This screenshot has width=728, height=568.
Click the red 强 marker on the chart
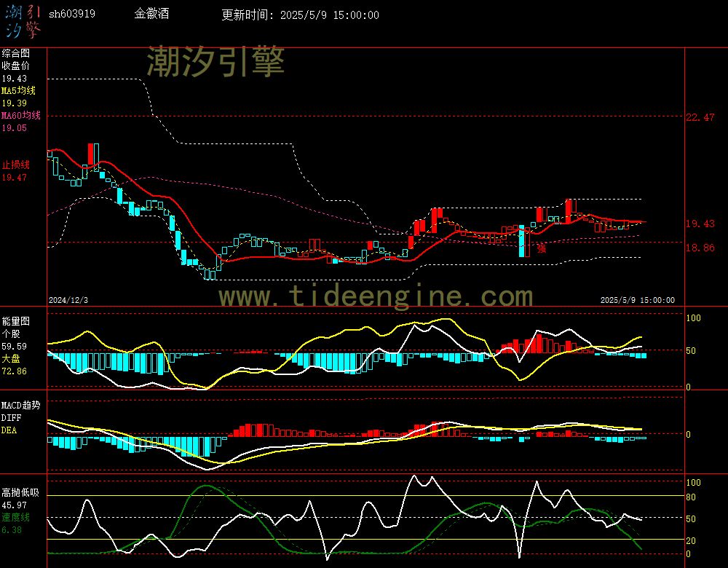[542, 248]
